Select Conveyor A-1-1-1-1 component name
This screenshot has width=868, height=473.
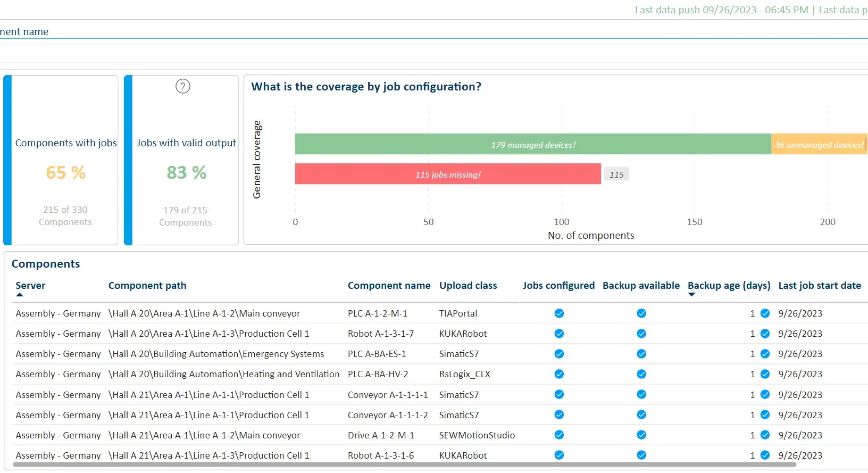click(388, 395)
